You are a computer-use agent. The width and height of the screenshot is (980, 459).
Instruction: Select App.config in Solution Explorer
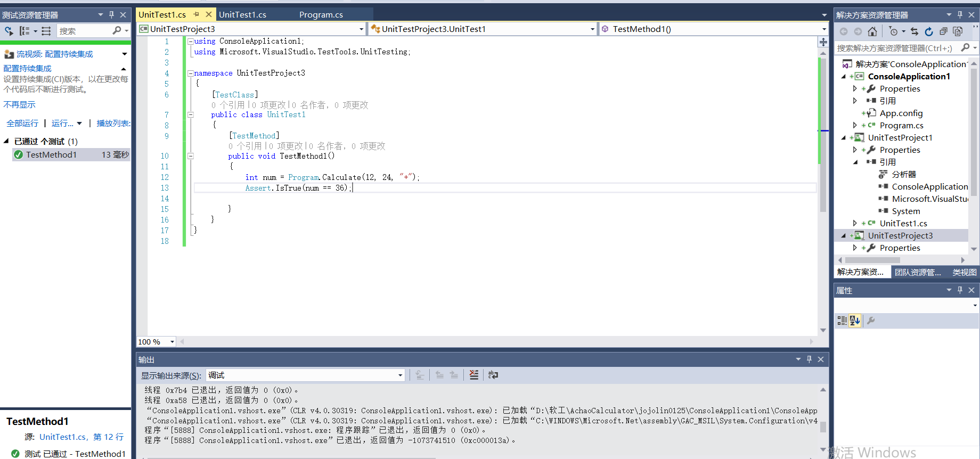901,113
